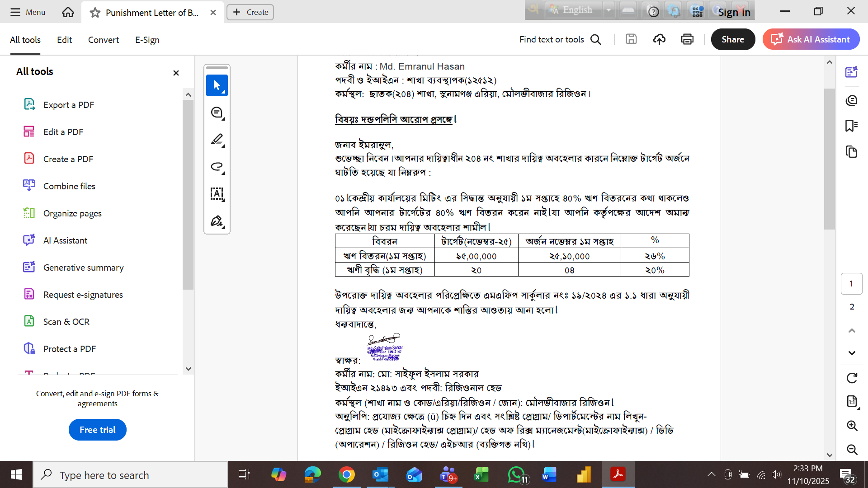
Task: Click the rotate page icon
Action: pos(852,378)
